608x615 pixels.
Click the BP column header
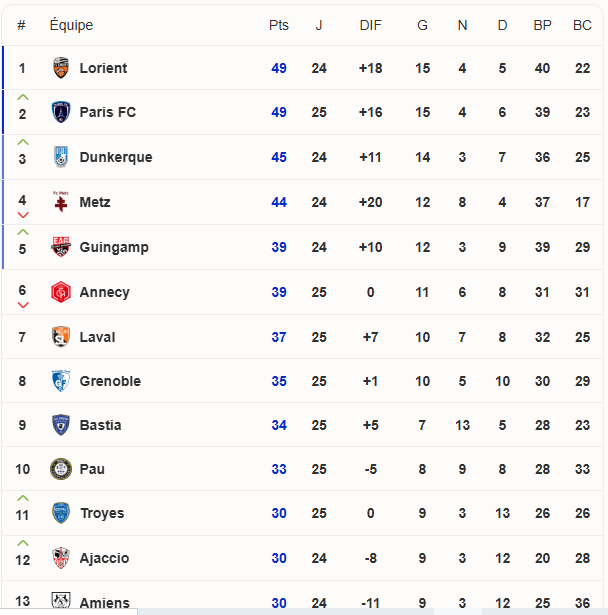point(542,25)
